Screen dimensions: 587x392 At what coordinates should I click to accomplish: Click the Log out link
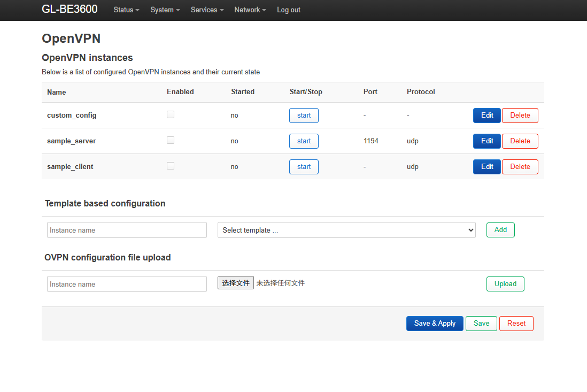289,10
